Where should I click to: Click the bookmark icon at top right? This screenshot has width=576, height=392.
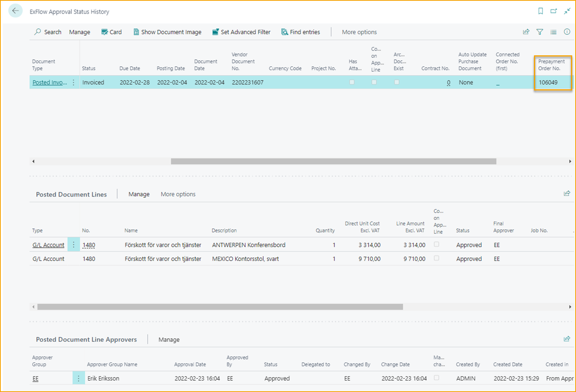pos(540,11)
